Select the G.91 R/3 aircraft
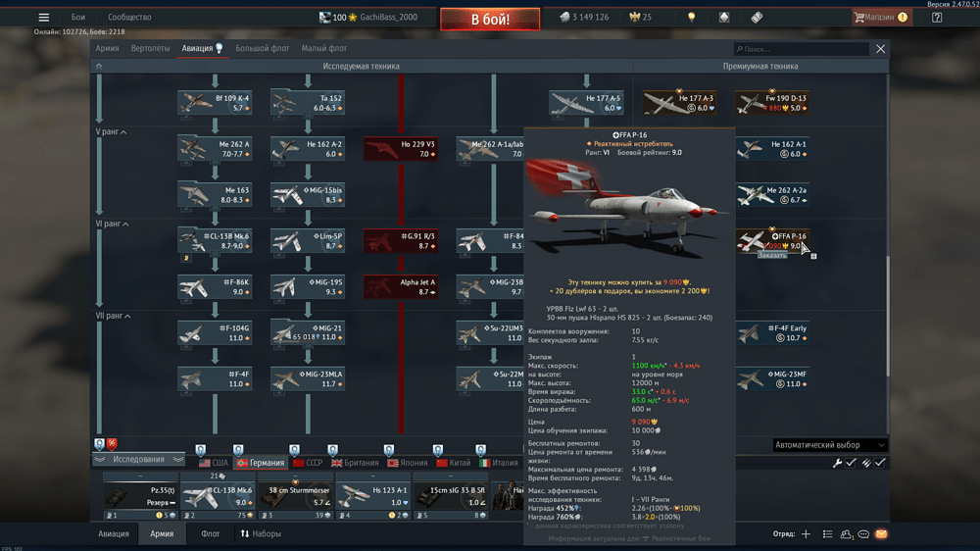This screenshot has width=980, height=551. [401, 241]
